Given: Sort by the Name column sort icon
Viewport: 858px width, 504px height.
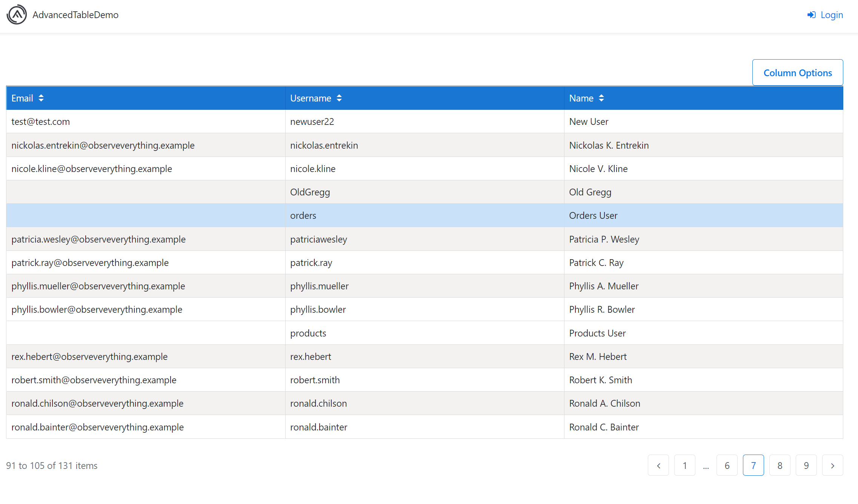Looking at the screenshot, I should tap(601, 98).
